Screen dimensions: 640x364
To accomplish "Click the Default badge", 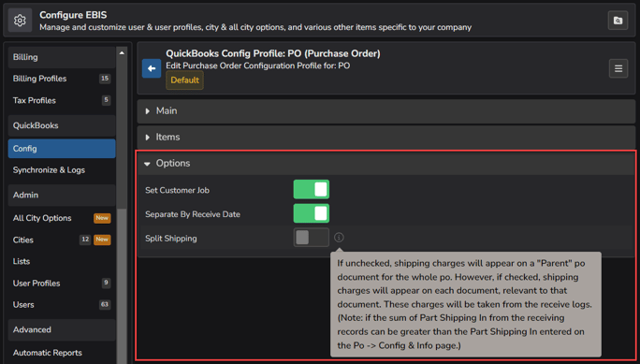I will 184,80.
